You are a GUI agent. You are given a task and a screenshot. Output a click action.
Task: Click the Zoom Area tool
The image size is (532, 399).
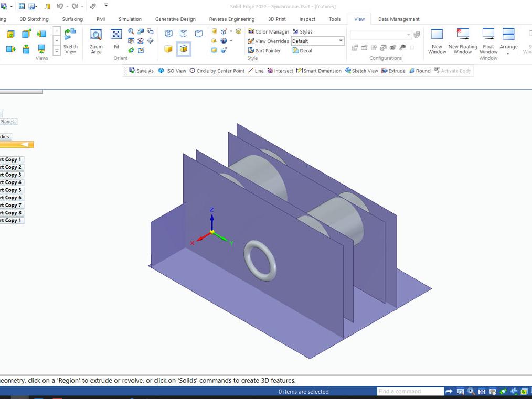[x=96, y=41]
